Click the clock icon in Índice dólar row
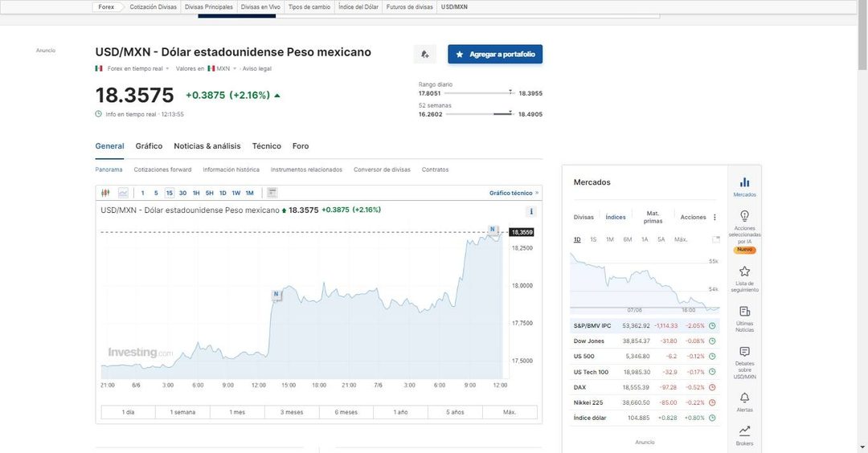868x453 pixels. coord(712,418)
